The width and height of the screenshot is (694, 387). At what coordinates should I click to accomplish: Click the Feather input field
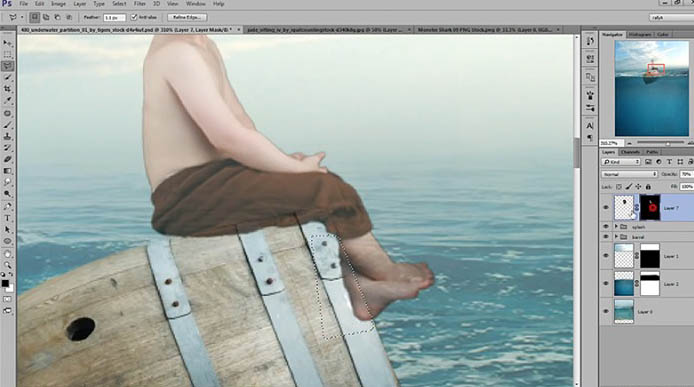[114, 18]
